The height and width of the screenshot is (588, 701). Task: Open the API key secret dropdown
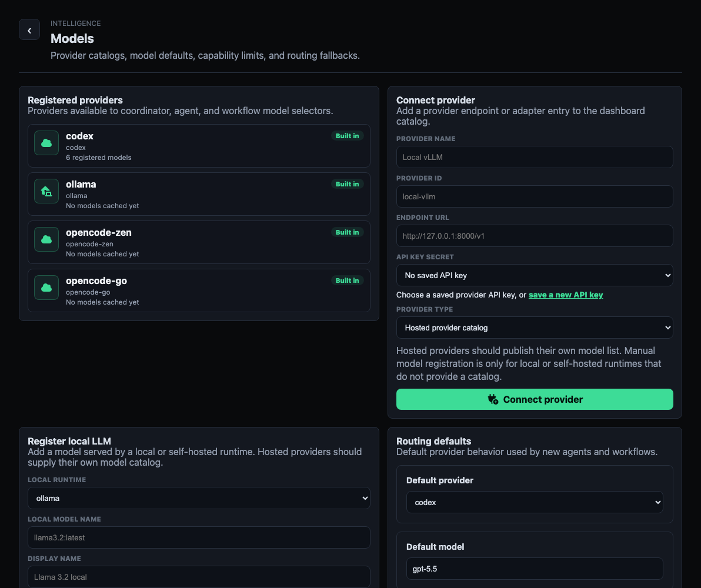coord(535,275)
